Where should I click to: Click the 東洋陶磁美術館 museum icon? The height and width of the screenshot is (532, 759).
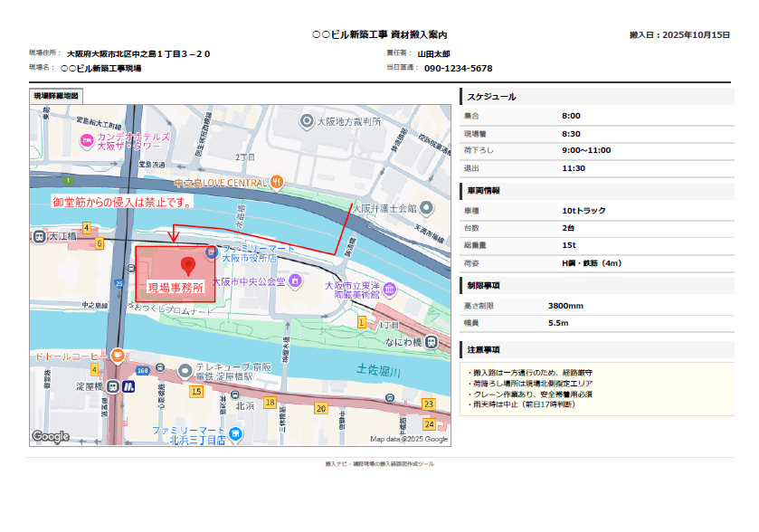coord(388,290)
